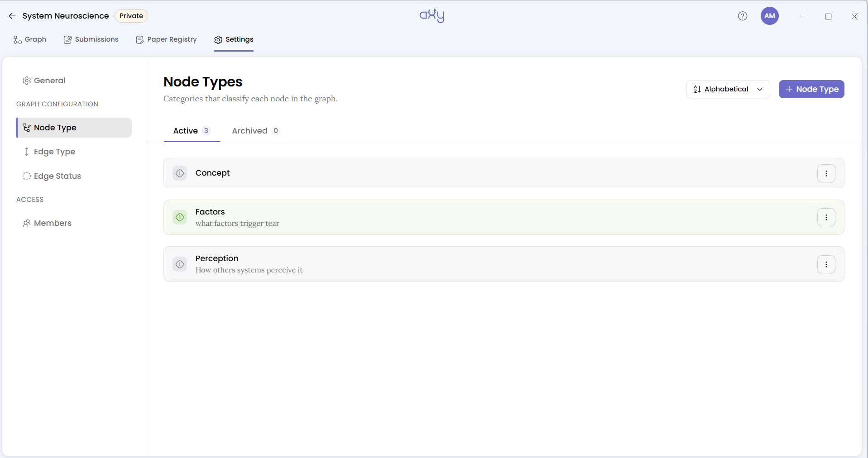868x458 pixels.
Task: Click the green Factors node type icon
Action: 180,217
